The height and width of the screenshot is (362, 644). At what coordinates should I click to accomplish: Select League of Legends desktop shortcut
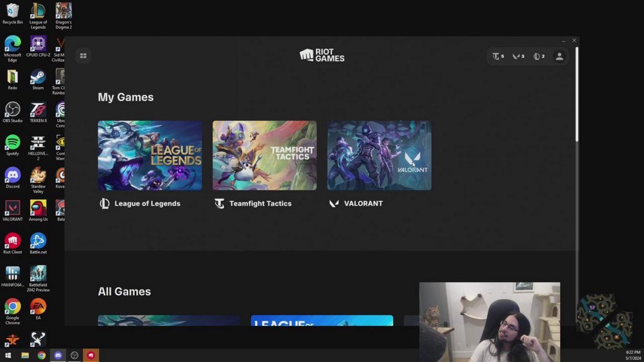coord(38,16)
